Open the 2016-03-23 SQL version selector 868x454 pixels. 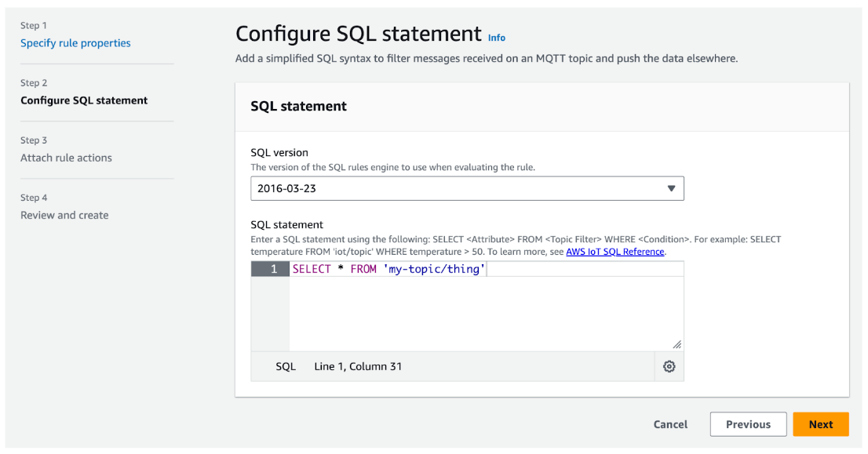tap(466, 189)
